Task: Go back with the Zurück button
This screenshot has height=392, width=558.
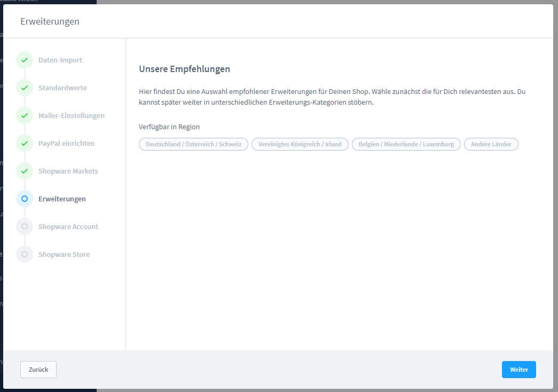Action: coord(38,370)
